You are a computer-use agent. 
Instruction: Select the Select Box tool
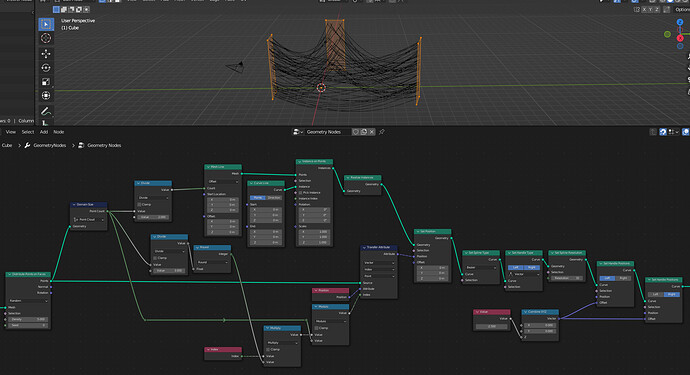tap(46, 24)
